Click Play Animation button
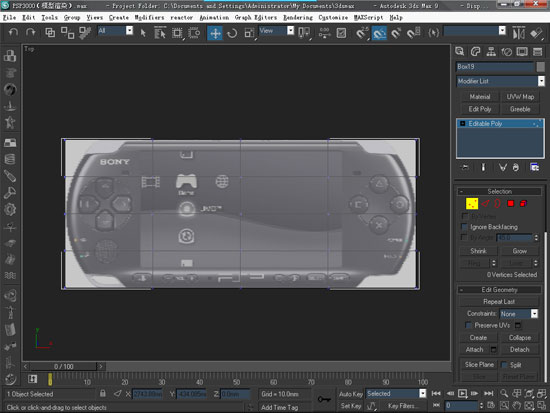Screen dimensions: 550x413 [463, 393]
